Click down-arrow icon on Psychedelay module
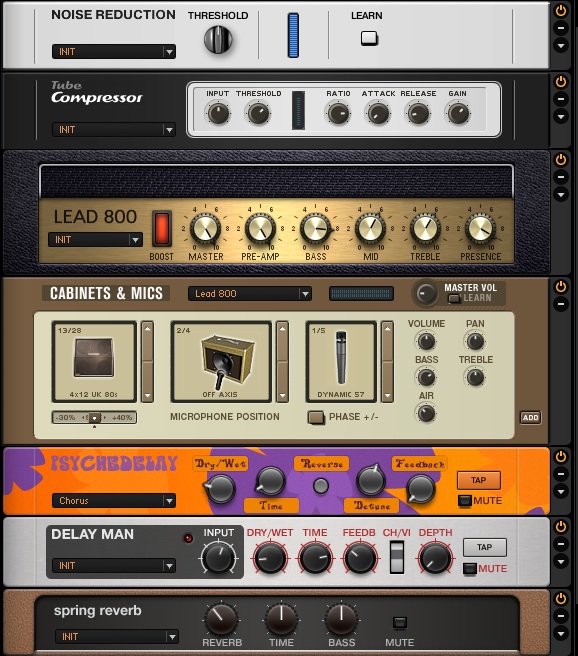 pyautogui.click(x=561, y=491)
